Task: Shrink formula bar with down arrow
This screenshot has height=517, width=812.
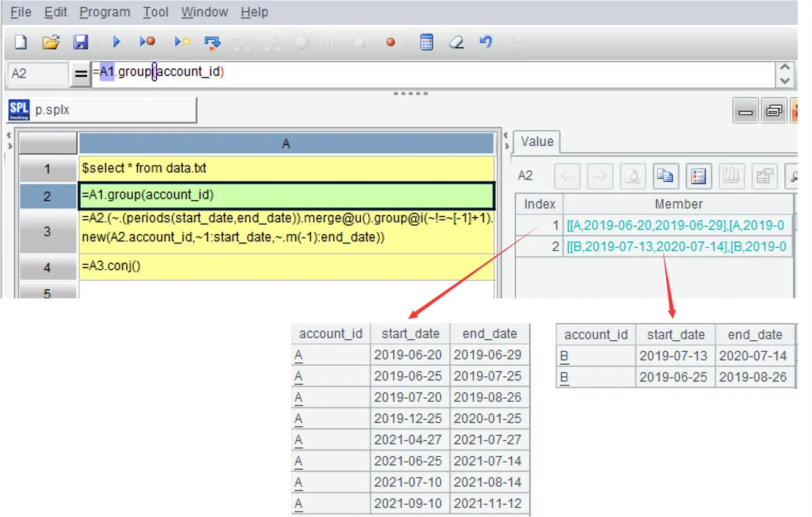Action: 785,81
